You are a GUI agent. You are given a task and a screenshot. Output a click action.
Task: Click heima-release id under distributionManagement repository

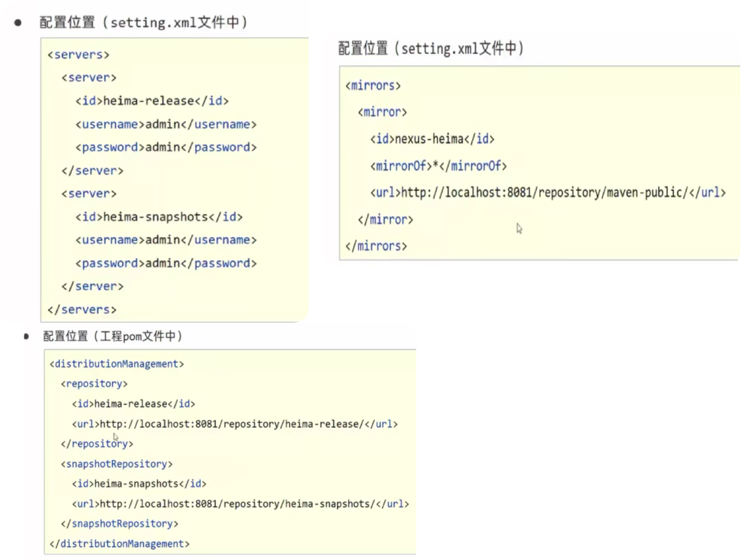click(133, 404)
